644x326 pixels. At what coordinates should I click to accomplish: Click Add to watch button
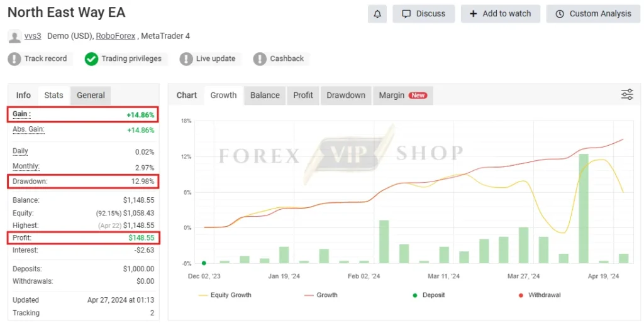click(500, 14)
